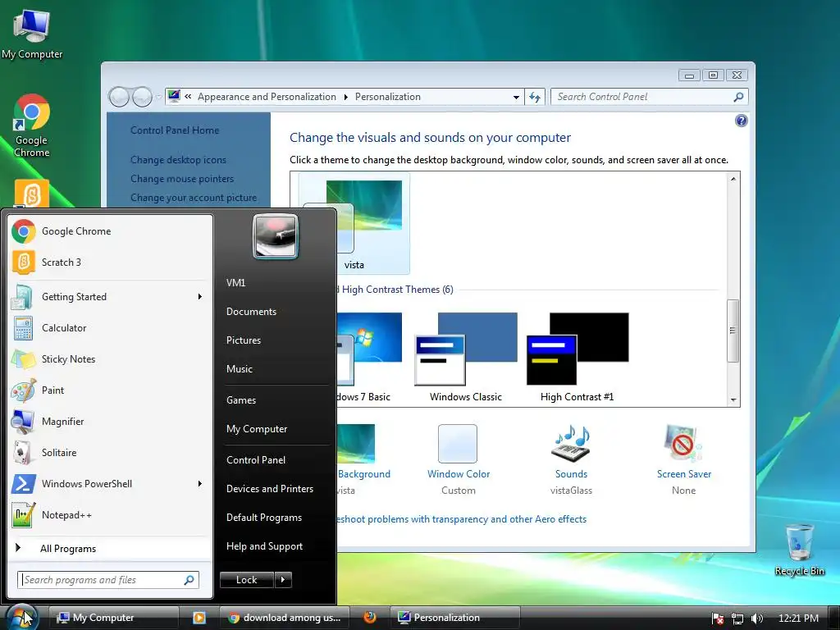Open the Window Color setting icon
Image resolution: width=840 pixels, height=630 pixels.
point(458,444)
